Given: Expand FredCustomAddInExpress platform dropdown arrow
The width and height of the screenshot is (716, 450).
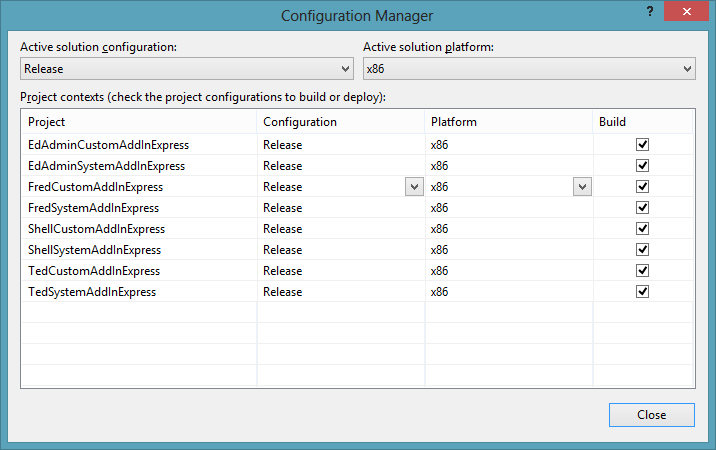Looking at the screenshot, I should click(x=582, y=186).
